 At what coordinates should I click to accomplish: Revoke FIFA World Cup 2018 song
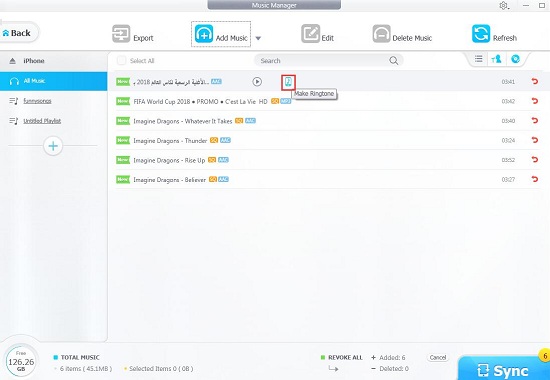tap(534, 101)
